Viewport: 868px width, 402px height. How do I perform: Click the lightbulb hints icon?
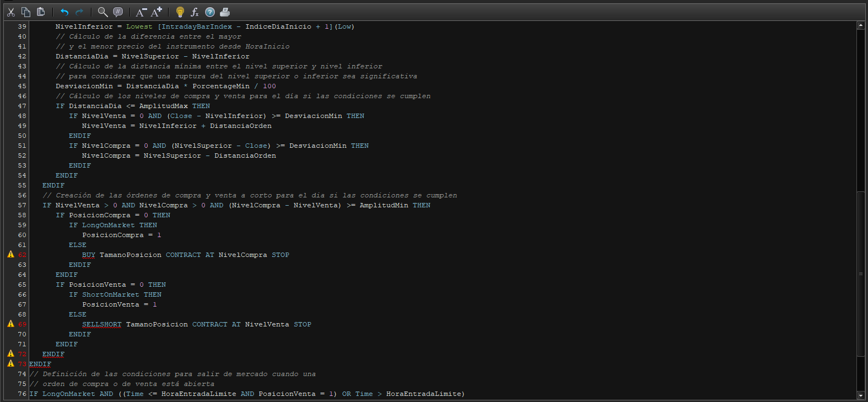click(180, 12)
